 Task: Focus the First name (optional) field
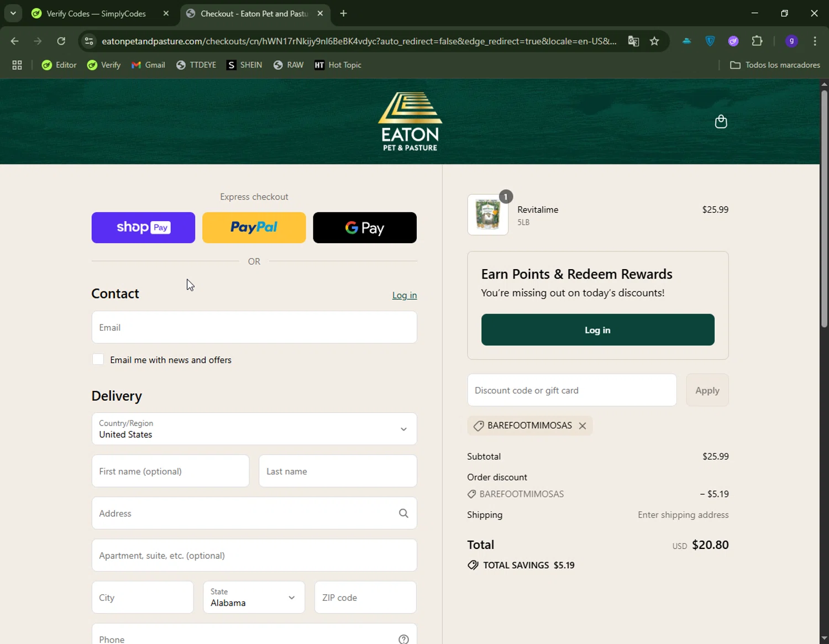(170, 471)
